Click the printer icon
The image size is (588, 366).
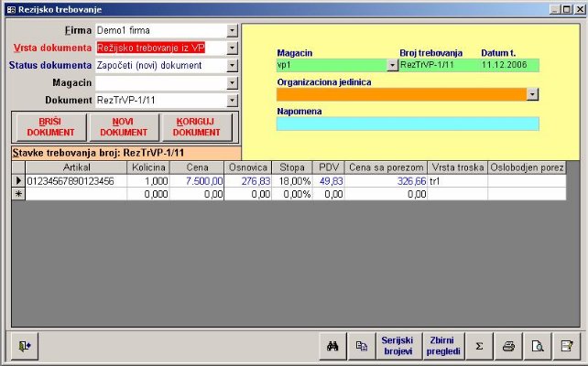click(x=509, y=345)
